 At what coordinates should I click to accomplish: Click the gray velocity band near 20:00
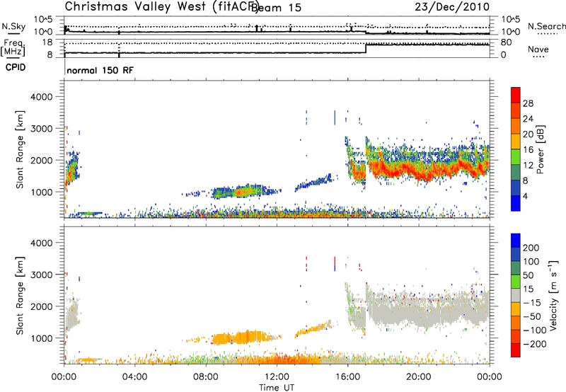(x=426, y=309)
